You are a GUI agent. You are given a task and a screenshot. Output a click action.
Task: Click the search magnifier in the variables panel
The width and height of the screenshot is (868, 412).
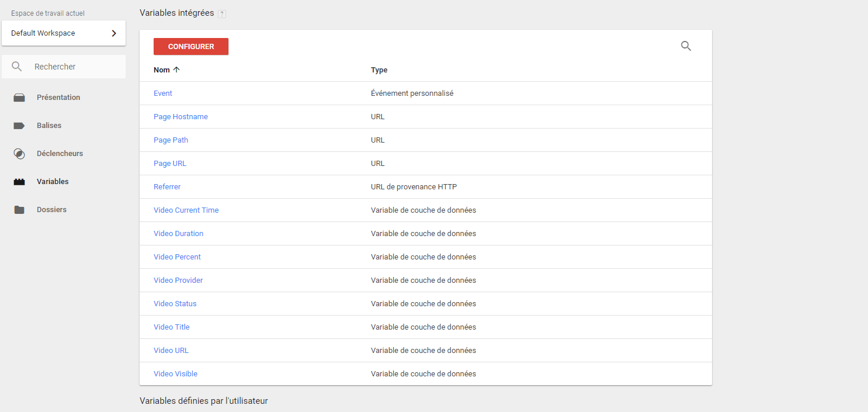click(x=686, y=46)
